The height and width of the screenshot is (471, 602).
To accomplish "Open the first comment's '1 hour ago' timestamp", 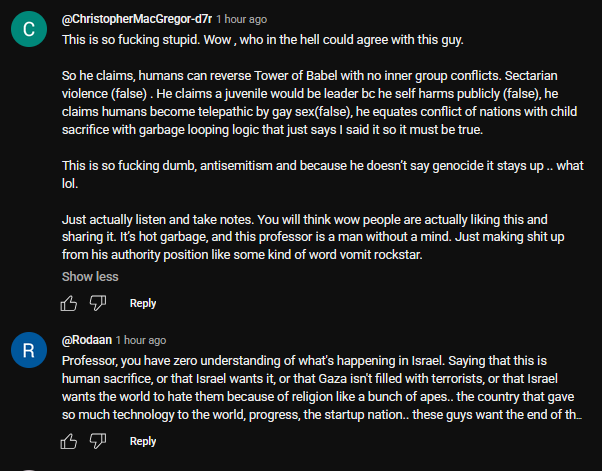I will pos(241,19).
